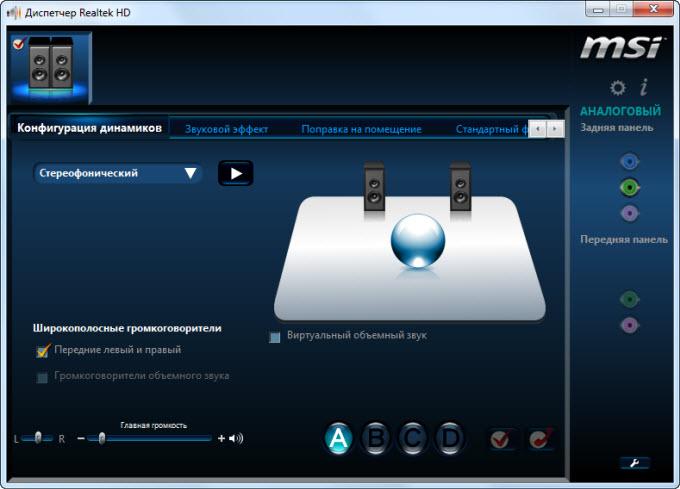Click the 'Диспетчер Realtek HD' window title
Screen dimensions: 680x489
coord(78,13)
